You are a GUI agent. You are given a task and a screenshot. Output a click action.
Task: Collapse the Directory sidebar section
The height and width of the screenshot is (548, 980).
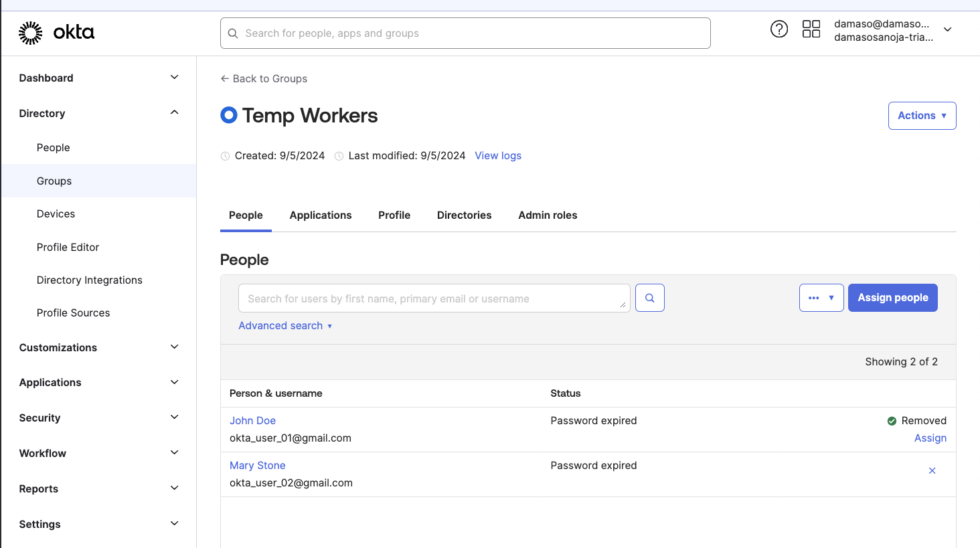[x=173, y=112]
